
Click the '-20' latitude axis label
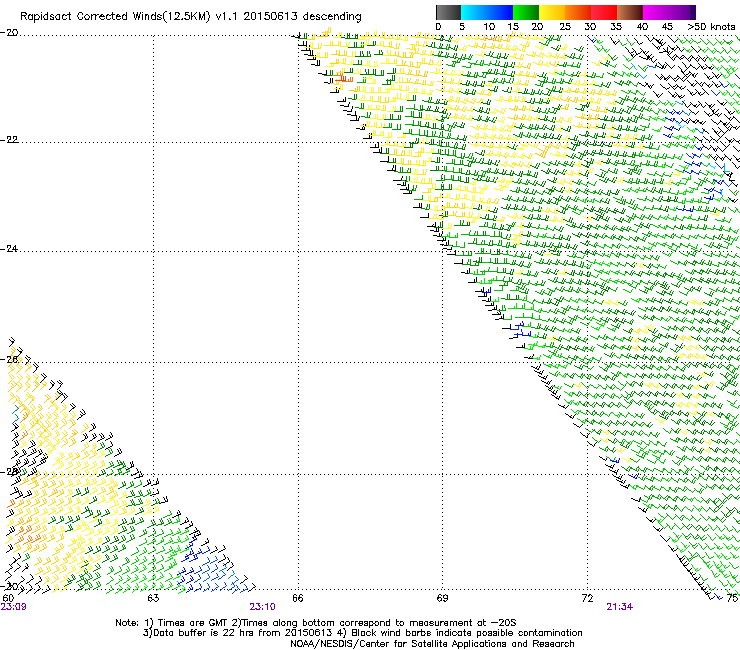click(x=9, y=33)
